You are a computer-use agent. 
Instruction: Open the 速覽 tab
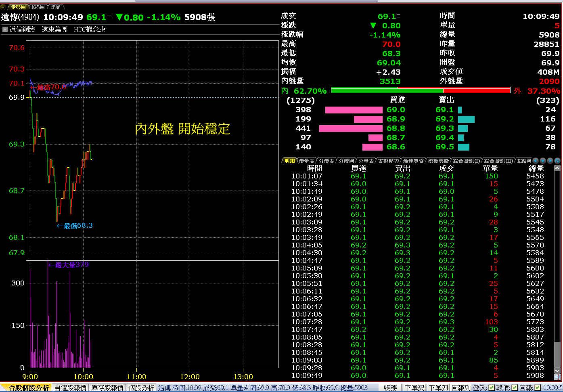56,7
